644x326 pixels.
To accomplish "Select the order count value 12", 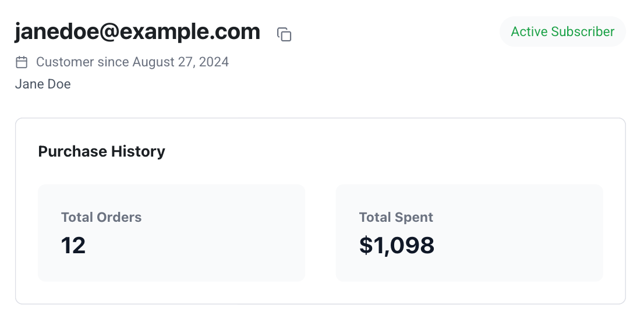I will coord(73,246).
